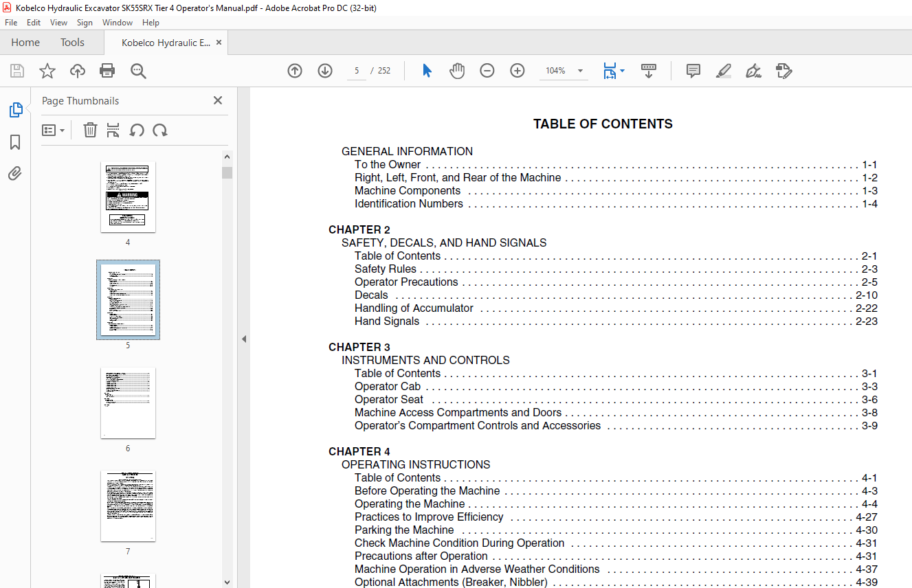Click the thumbnail page break icon

click(x=113, y=130)
